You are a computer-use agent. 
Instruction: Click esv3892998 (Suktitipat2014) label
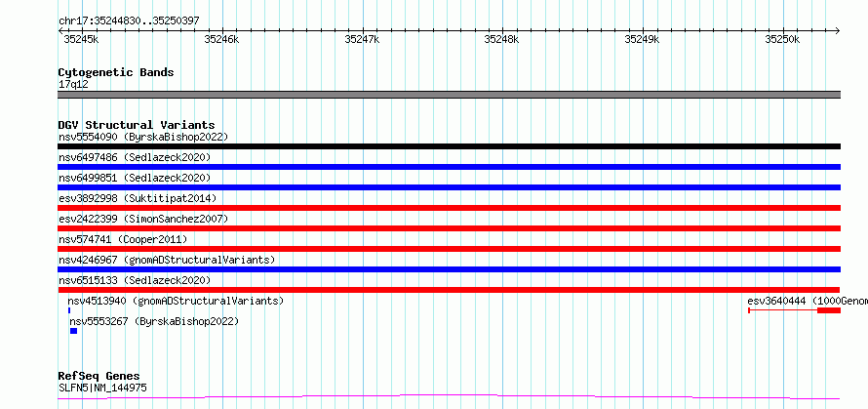138,198
